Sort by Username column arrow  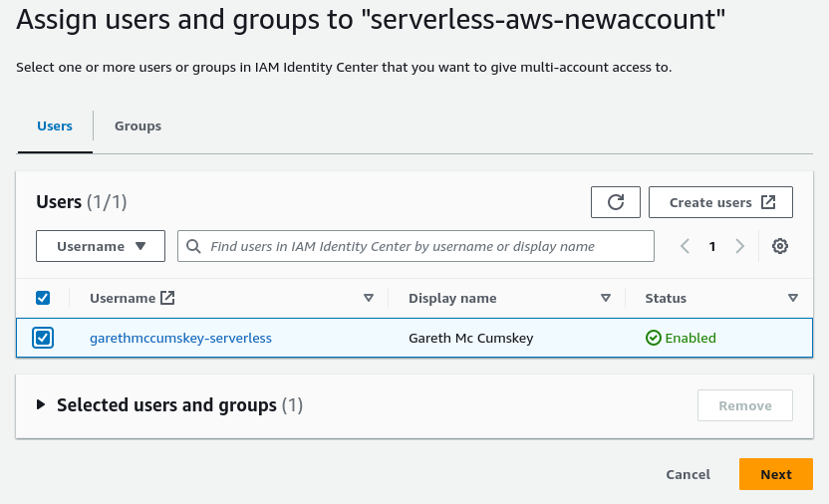coord(369,298)
